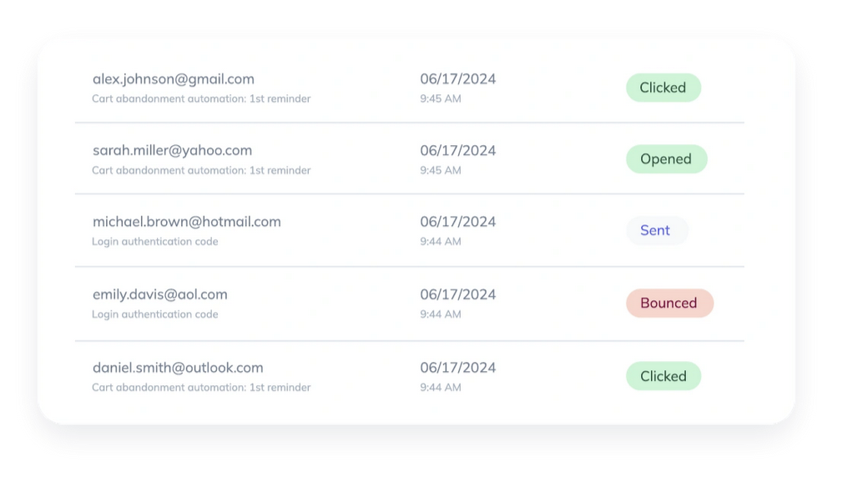Select Login authentication code under emily.davis
This screenshot has height=492, width=868.
(x=155, y=315)
